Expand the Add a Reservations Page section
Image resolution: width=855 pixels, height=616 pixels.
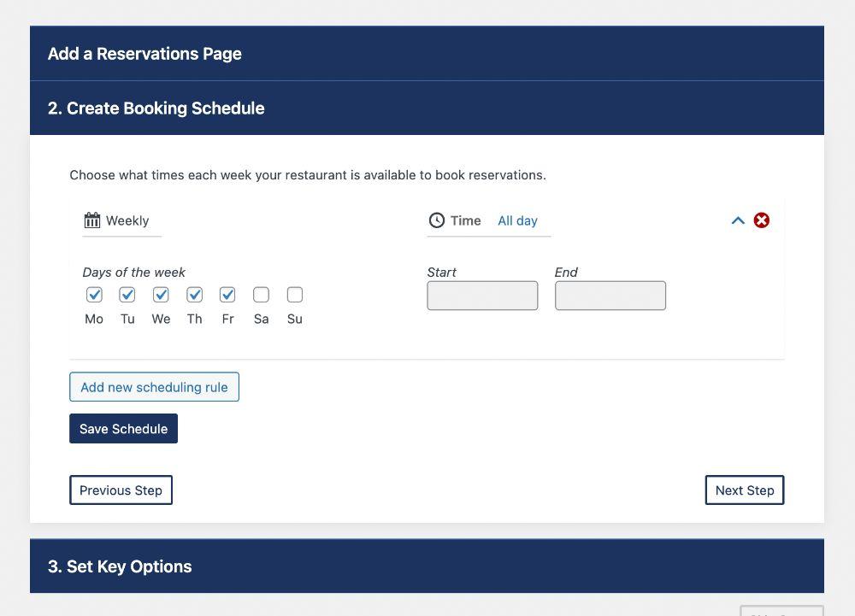pyautogui.click(x=427, y=53)
